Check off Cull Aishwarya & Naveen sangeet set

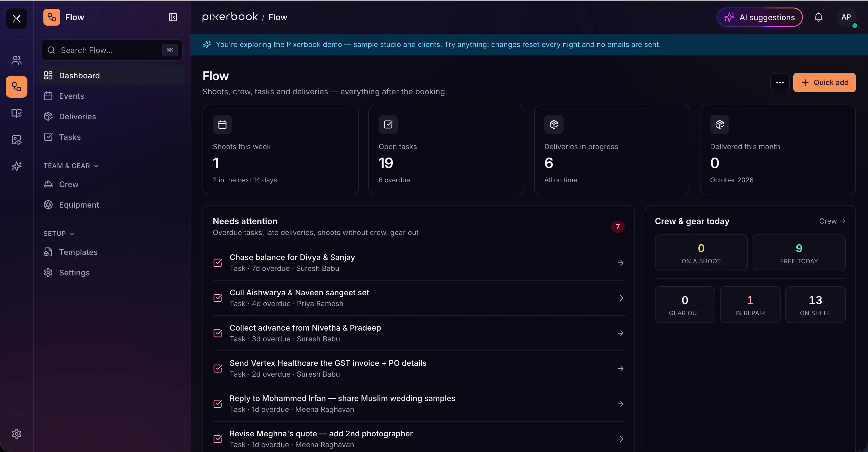tap(218, 298)
